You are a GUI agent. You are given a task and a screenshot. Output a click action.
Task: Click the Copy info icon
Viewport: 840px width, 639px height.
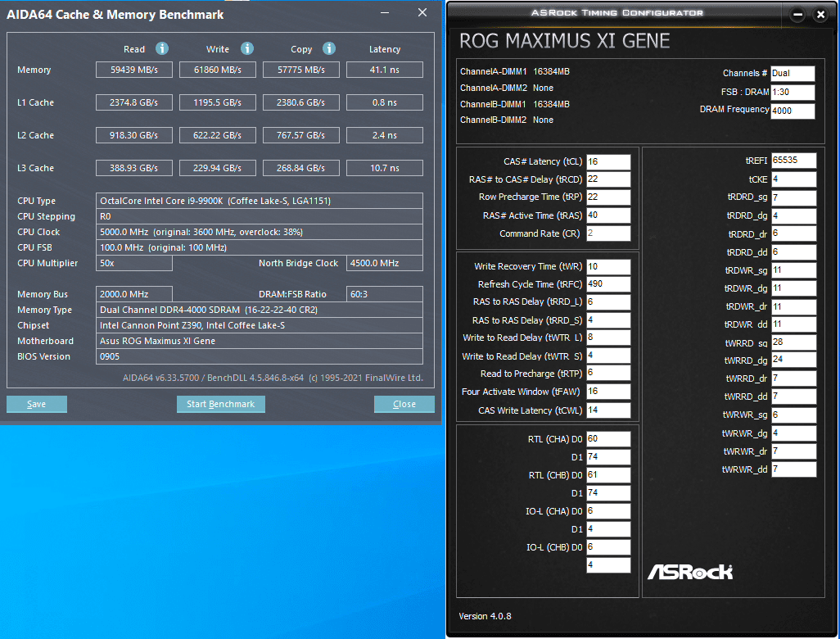329,49
